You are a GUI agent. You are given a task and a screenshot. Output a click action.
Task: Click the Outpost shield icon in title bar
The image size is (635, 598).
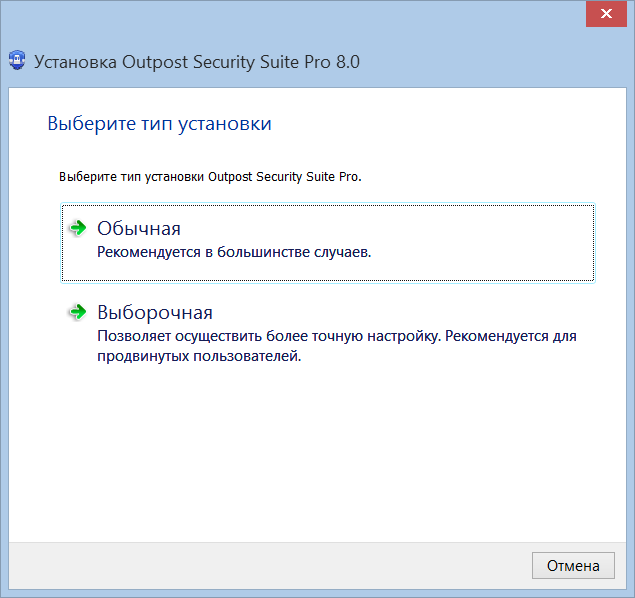tap(16, 62)
